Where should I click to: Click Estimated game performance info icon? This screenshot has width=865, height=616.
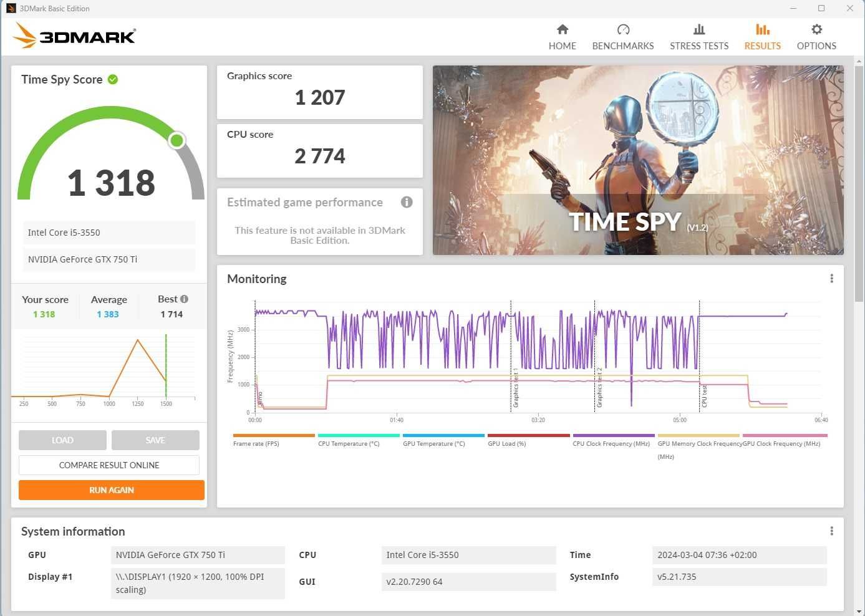[407, 202]
